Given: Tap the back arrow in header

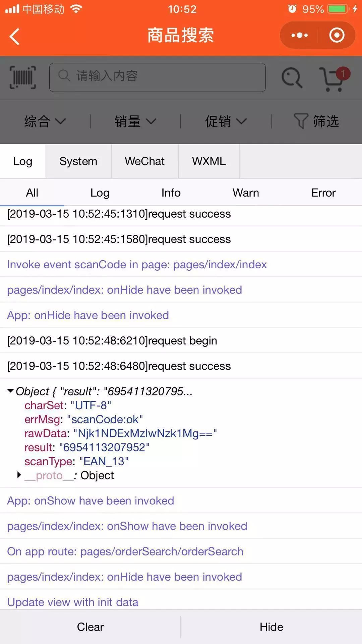Looking at the screenshot, I should coord(15,36).
